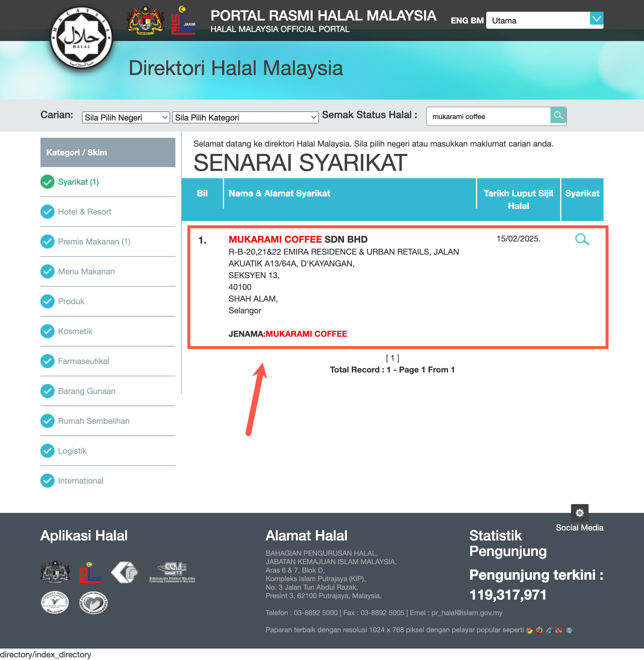
Task: Click the Direktori Halal Malaysia heading
Action: click(236, 68)
